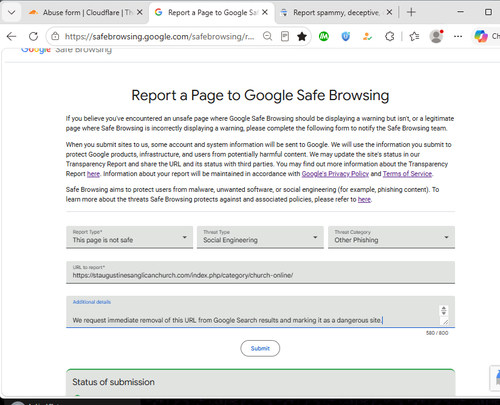Click the Report a Page to Google Safe Browsing heading
The image size is (500, 405).
click(260, 95)
